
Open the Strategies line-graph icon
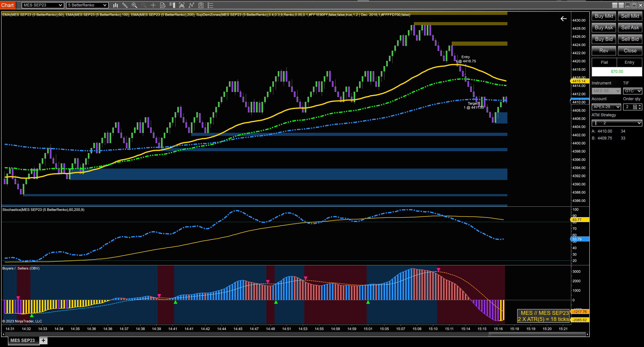point(191,5)
